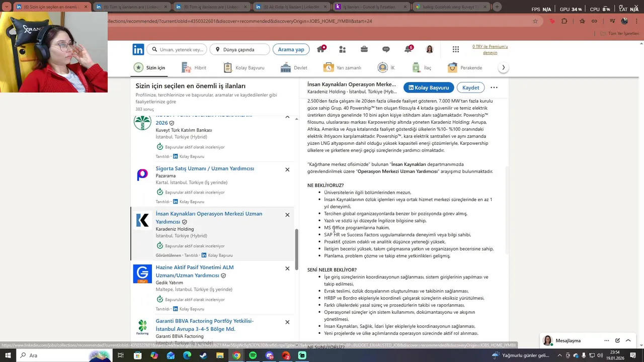Click the compose new message icon
This screenshot has width=644, height=362.
click(617, 340)
